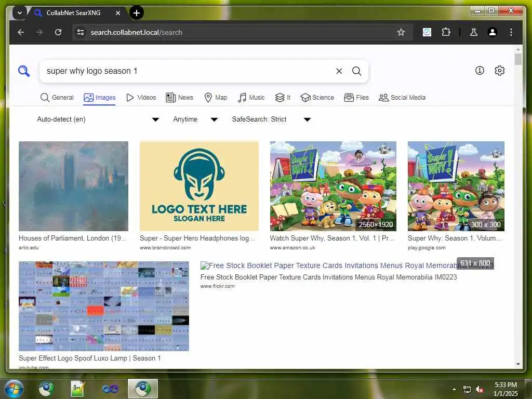This screenshot has height=399, width=532.
Task: Clear the search query with X
Action: pos(339,71)
